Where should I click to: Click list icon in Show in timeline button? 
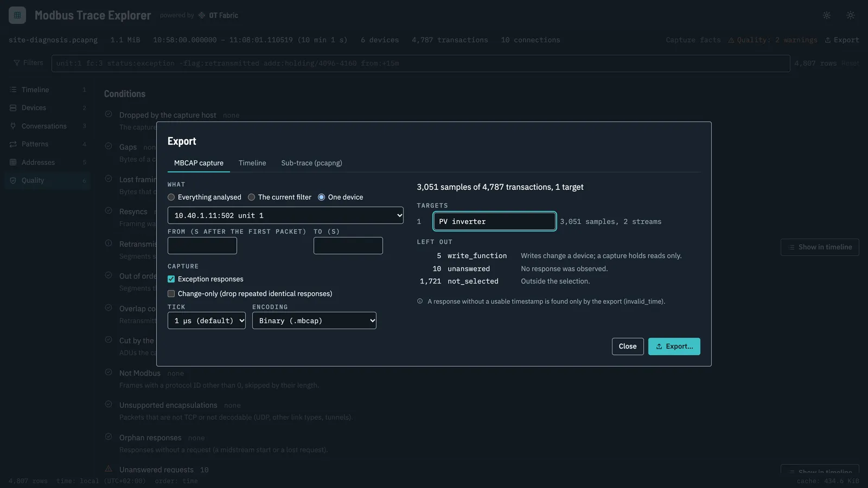(792, 247)
